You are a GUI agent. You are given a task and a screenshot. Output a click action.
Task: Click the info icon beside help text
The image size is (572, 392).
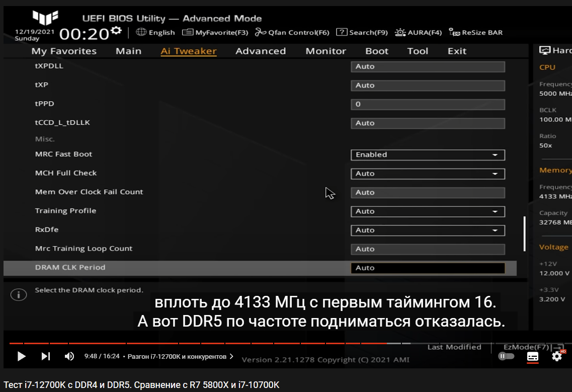tap(19, 294)
